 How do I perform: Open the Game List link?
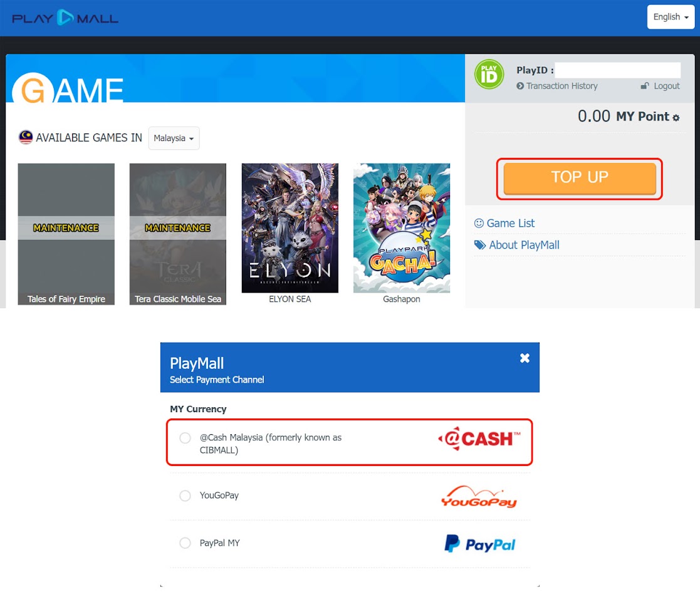click(x=510, y=223)
